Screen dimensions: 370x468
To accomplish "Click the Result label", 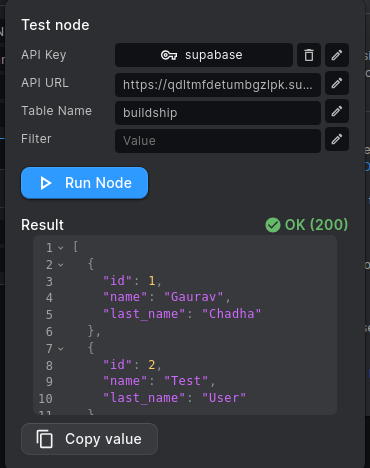I will [42, 225].
